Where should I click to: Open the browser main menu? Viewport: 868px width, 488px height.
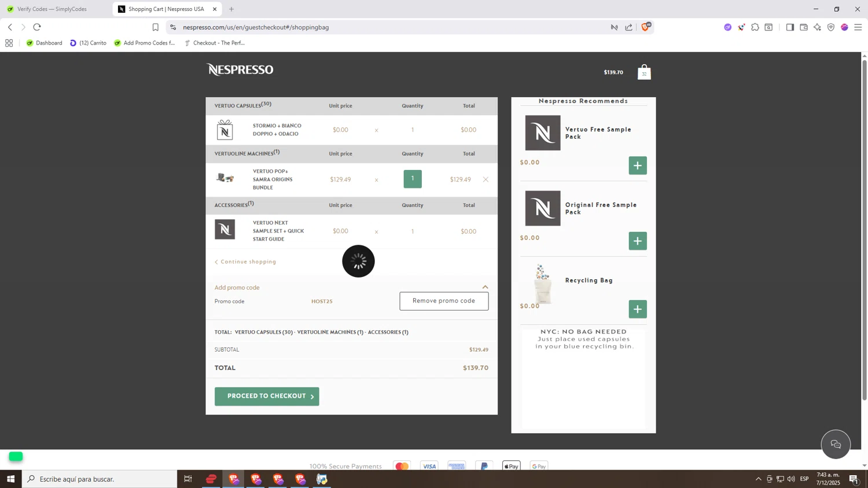pos(858,27)
